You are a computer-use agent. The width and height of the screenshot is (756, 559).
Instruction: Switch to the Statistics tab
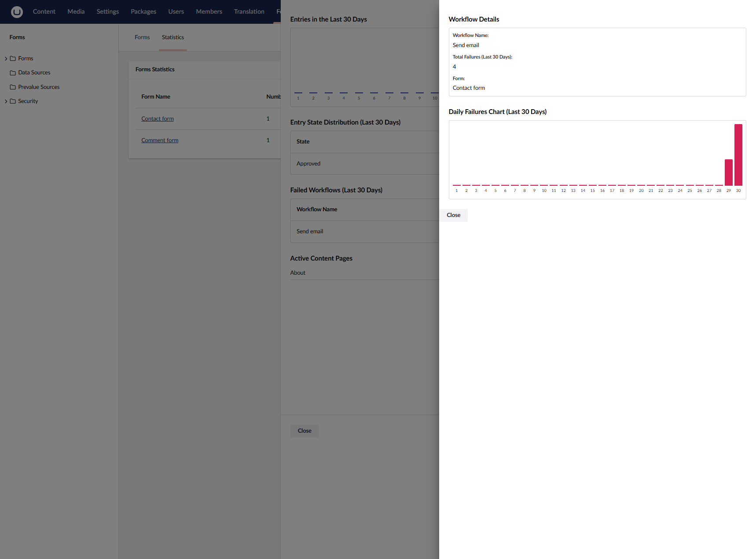pyautogui.click(x=172, y=37)
